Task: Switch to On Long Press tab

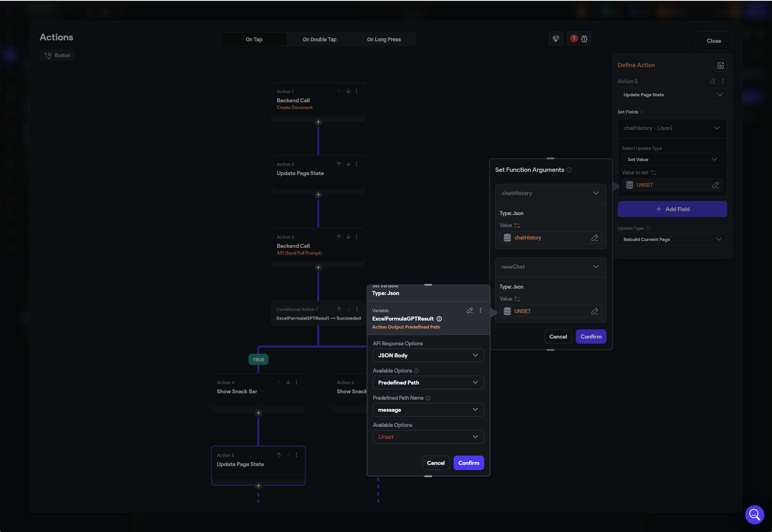Action: (384, 40)
